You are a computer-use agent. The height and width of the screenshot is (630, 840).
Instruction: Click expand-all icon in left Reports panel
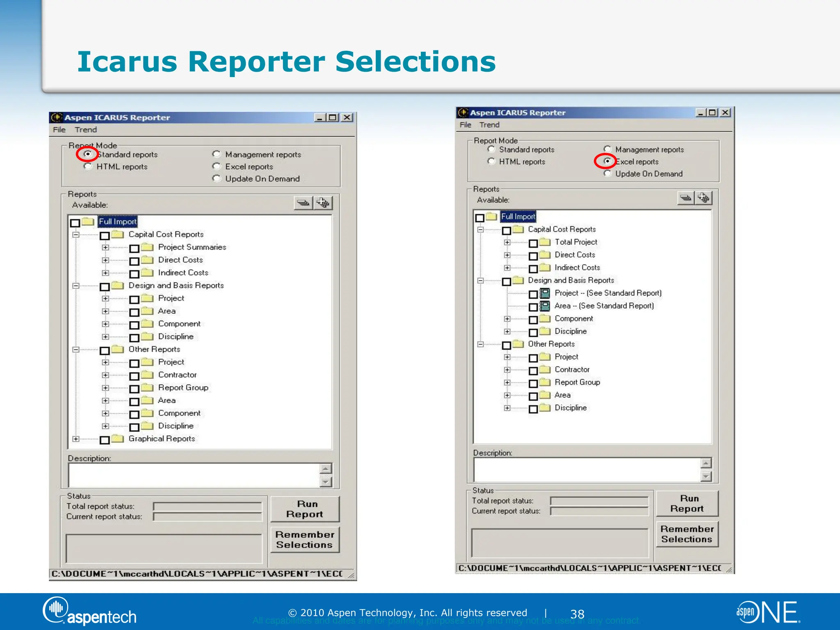(x=323, y=203)
